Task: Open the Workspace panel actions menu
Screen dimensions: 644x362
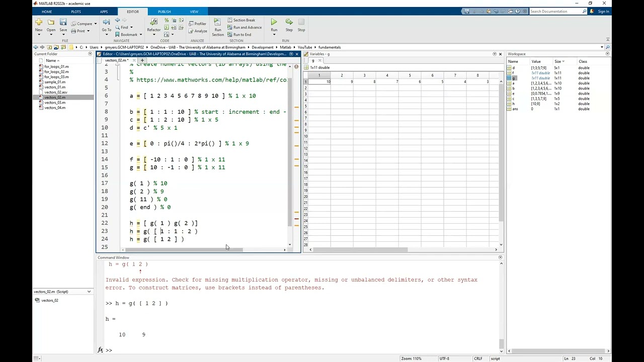Action: pos(607,54)
